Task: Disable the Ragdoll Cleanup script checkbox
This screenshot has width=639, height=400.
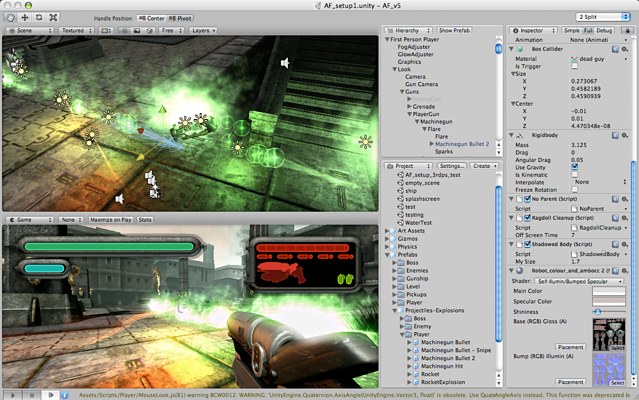Action: pyautogui.click(x=527, y=218)
